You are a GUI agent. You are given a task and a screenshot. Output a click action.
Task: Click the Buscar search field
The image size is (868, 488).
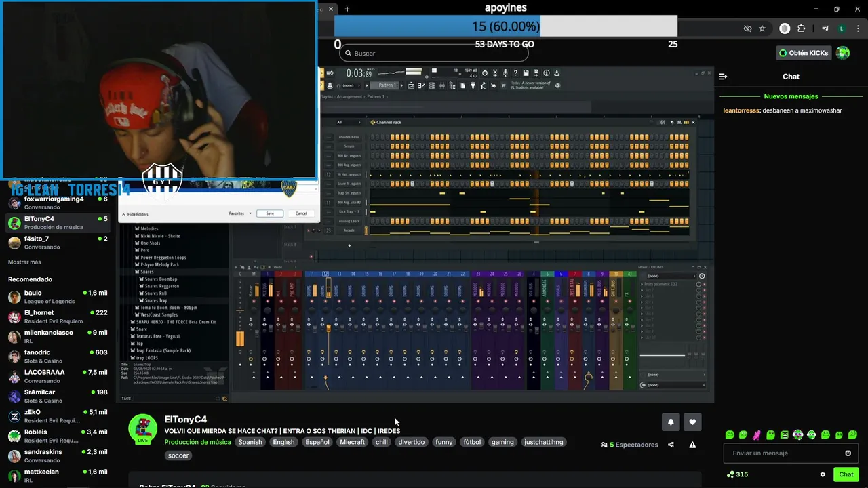pos(433,53)
